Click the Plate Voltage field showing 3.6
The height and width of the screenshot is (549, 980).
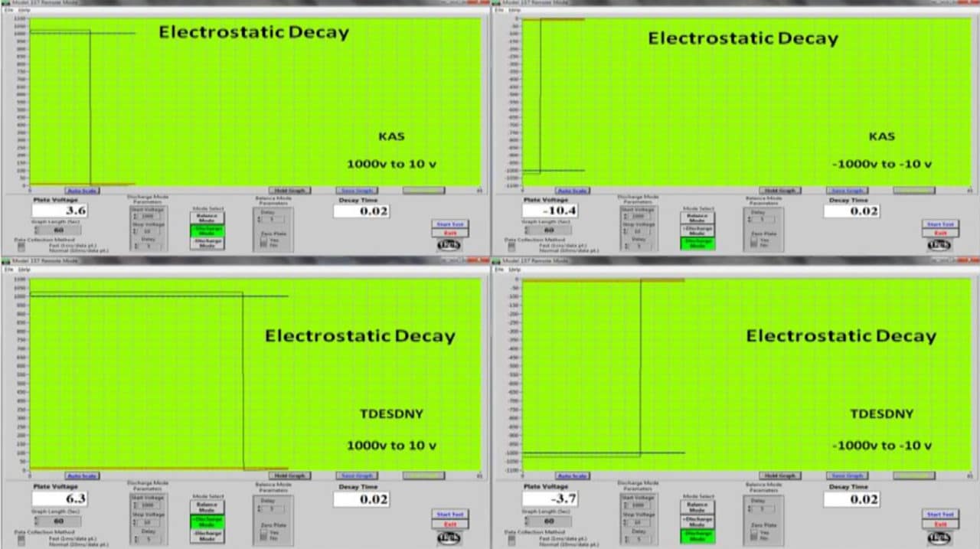tap(60, 211)
